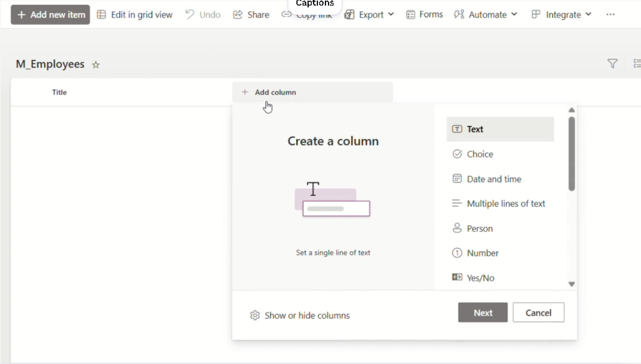This screenshot has height=364, width=641.
Task: Open the filter pane icon
Action: point(612,64)
